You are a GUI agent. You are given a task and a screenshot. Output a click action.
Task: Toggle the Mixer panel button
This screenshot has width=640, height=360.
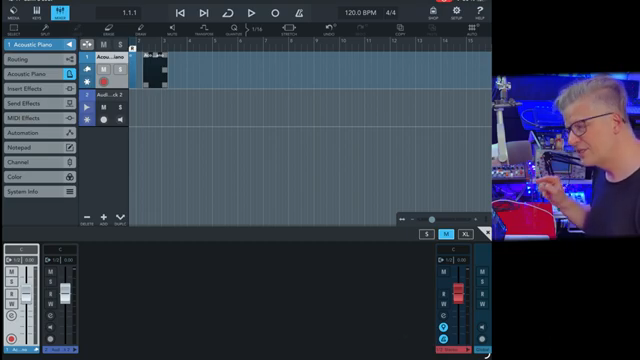60,13
